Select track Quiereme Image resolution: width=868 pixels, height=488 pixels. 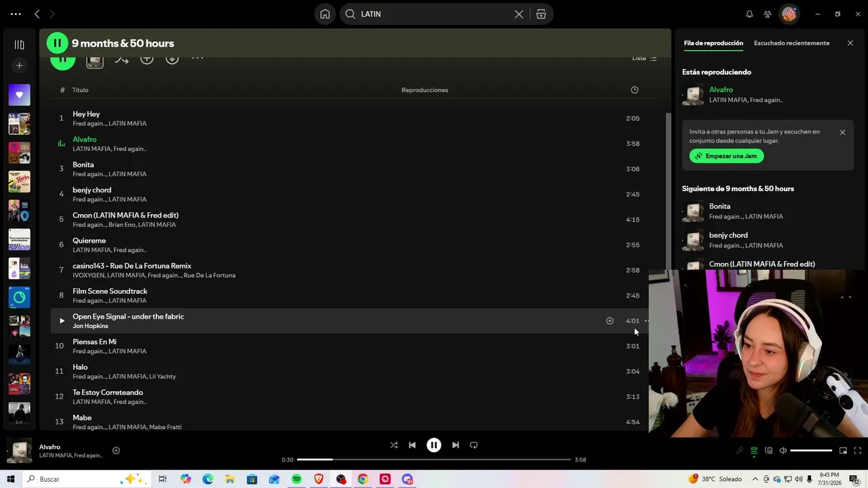point(90,241)
